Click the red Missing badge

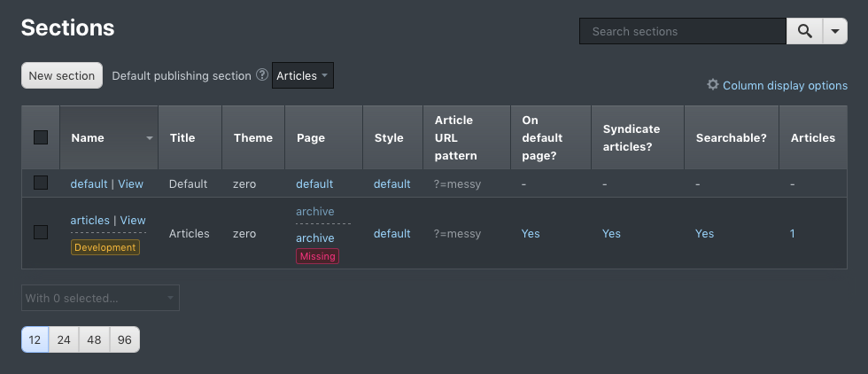coord(318,256)
